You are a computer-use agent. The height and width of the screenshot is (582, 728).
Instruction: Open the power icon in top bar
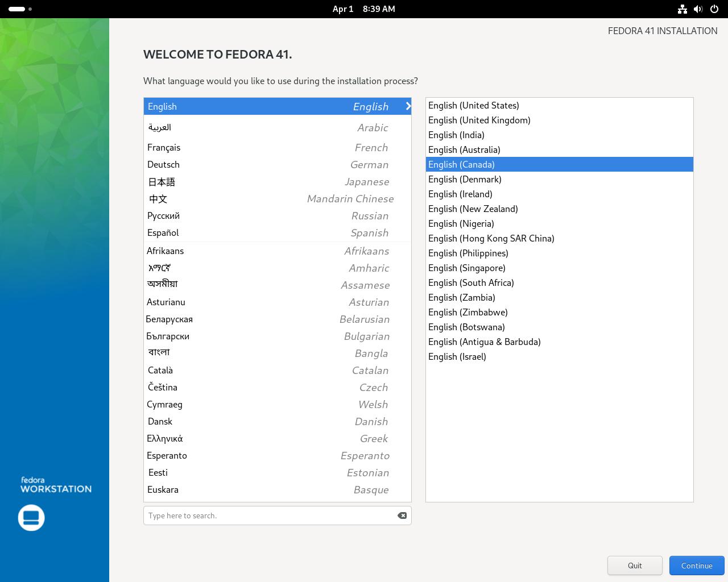(x=714, y=9)
